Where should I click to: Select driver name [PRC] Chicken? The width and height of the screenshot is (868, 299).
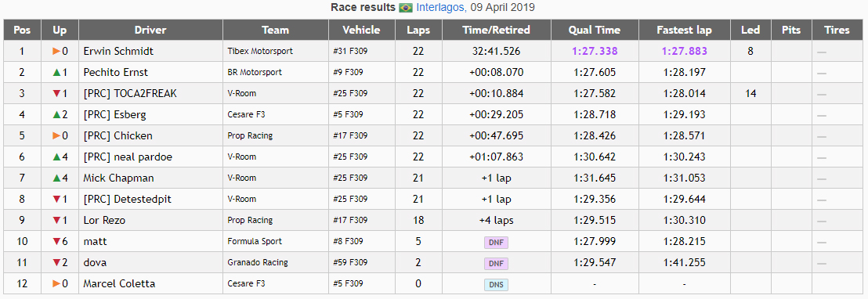118,136
